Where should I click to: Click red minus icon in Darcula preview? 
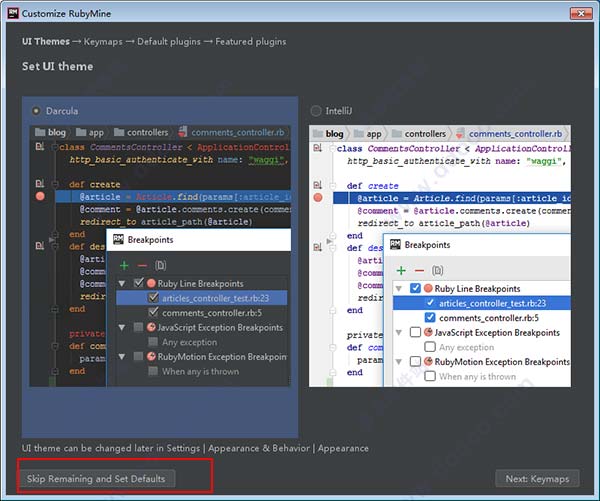(x=142, y=265)
